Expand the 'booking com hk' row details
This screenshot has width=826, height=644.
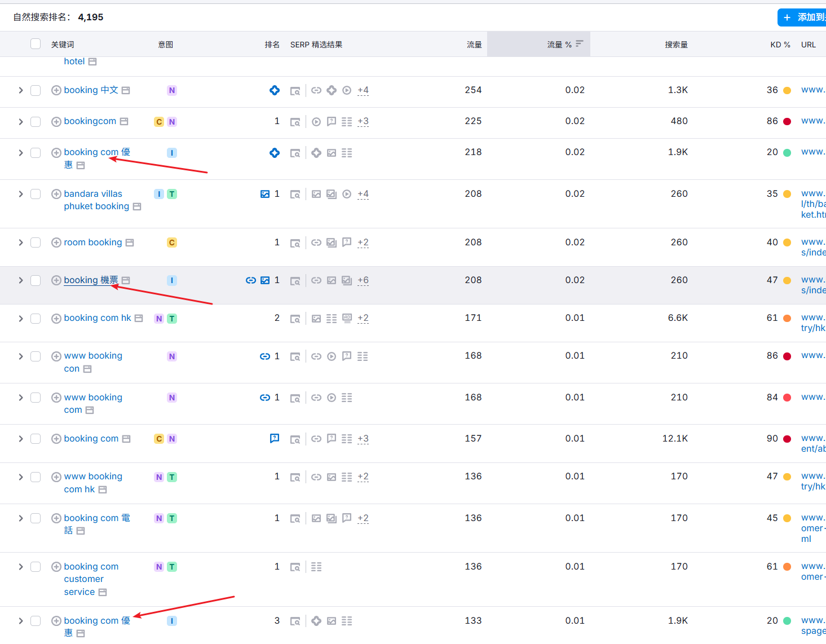[x=21, y=319]
